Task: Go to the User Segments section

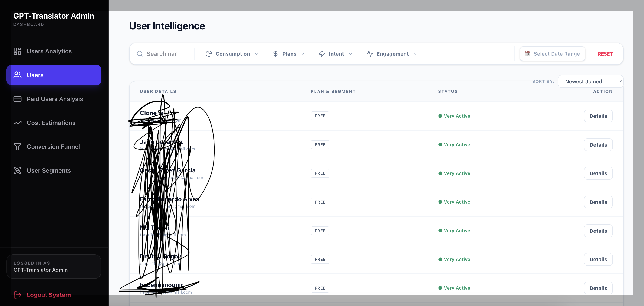Action: pos(49,170)
